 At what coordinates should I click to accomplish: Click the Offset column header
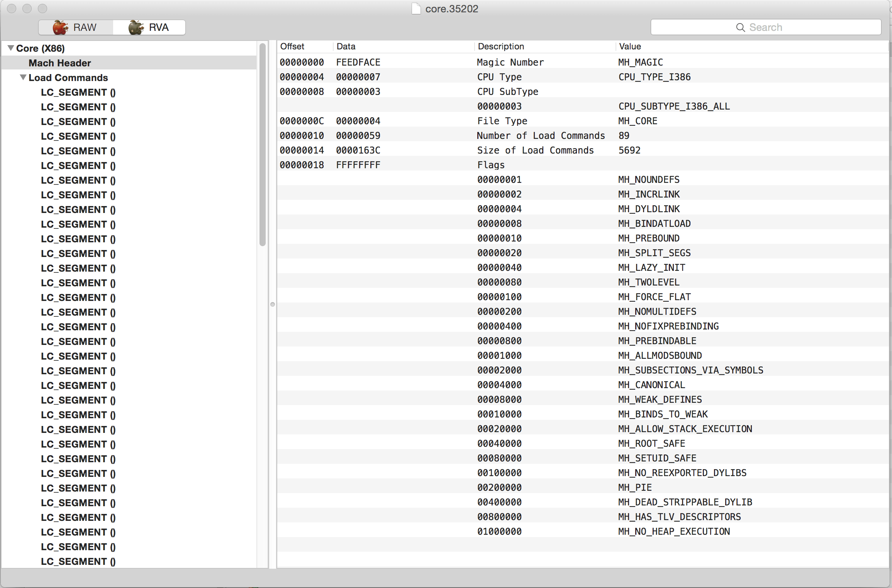[292, 46]
